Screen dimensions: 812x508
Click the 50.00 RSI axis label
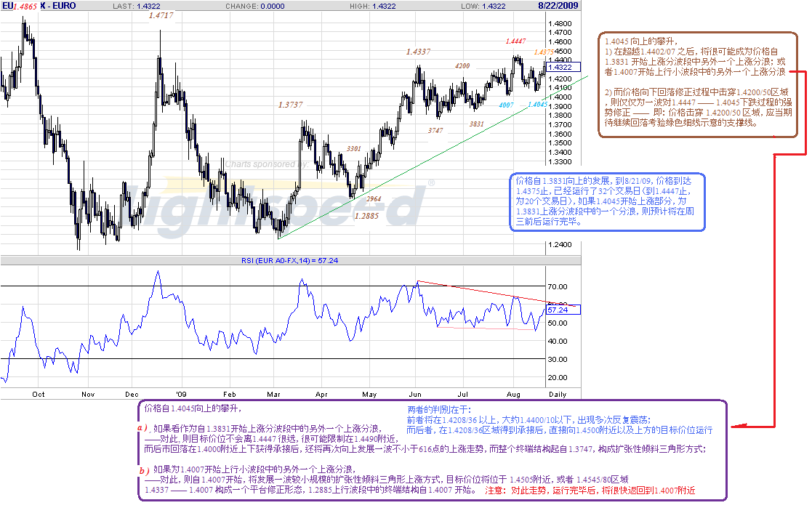tap(558, 323)
